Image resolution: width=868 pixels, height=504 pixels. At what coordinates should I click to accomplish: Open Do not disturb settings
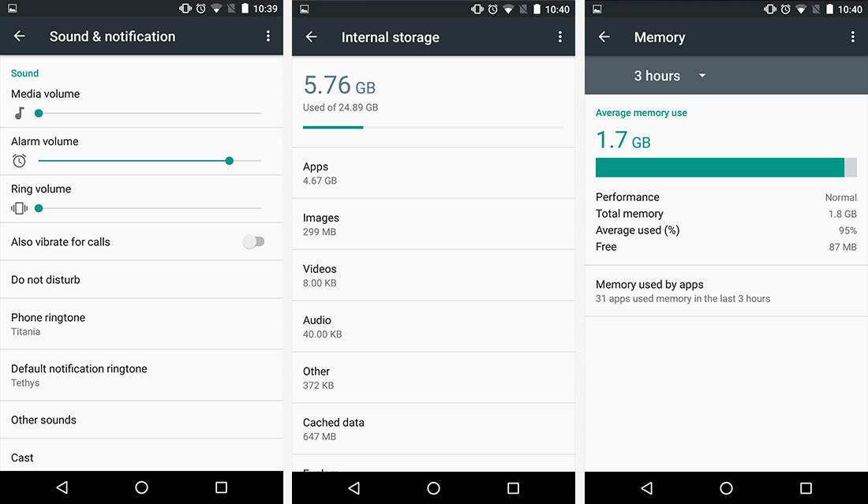pyautogui.click(x=142, y=280)
